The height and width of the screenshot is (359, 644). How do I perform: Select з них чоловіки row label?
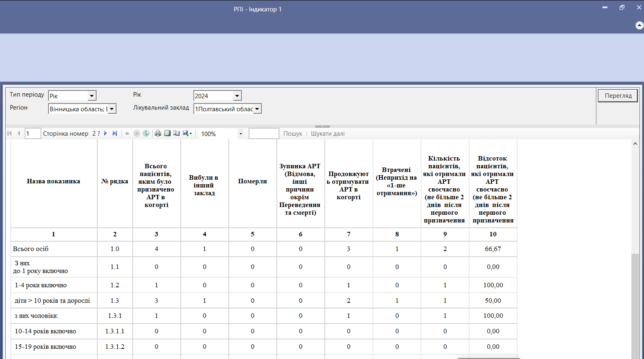(x=37, y=316)
